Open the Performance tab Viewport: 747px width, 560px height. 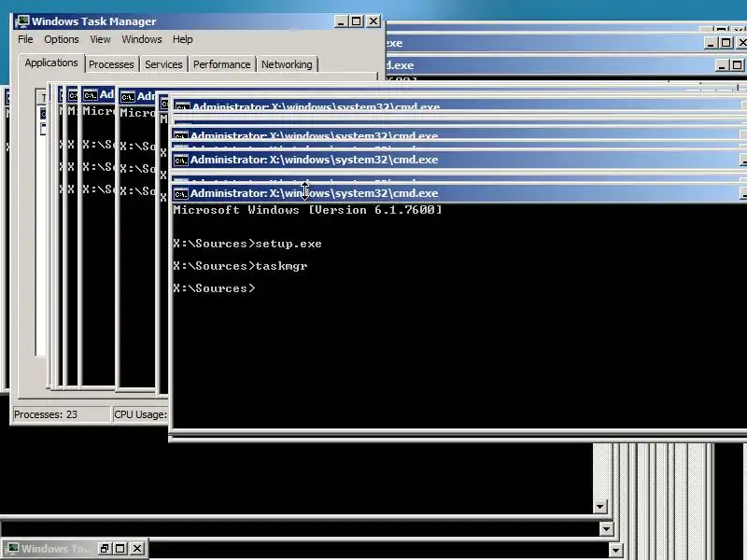222,64
